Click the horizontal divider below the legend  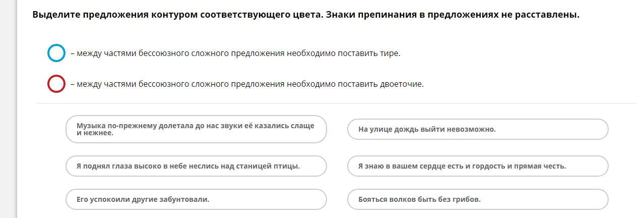[337, 103]
